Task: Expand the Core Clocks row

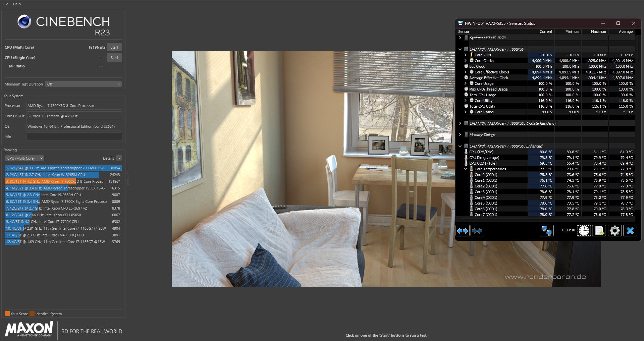Action: [x=466, y=61]
